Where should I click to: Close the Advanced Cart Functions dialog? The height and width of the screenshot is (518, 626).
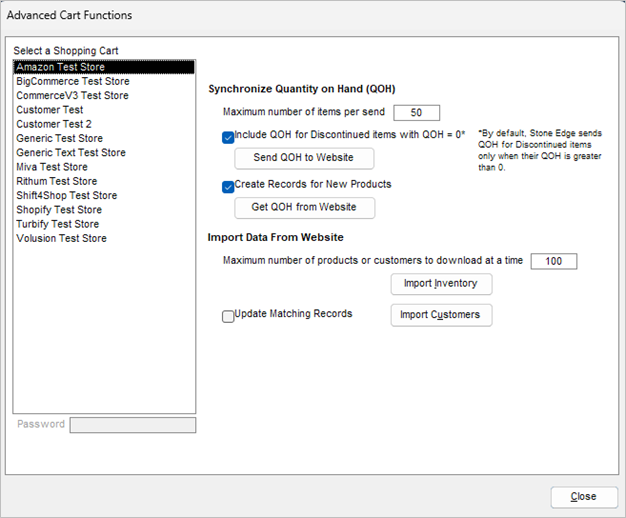pos(584,497)
